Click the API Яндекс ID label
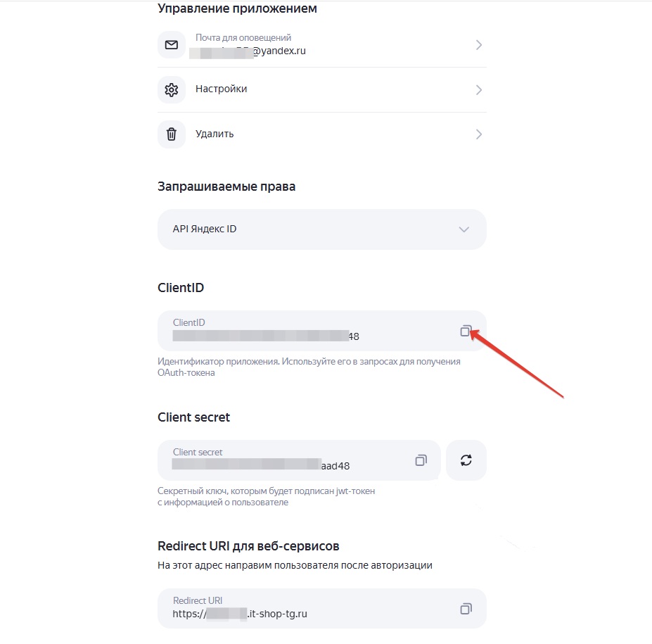The width and height of the screenshot is (652, 644). [205, 229]
